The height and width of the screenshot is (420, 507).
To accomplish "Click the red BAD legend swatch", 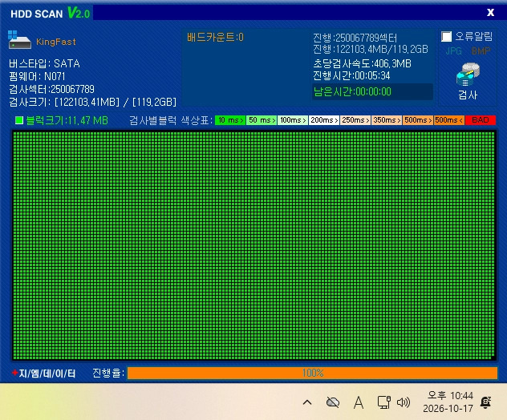I will (x=481, y=120).
